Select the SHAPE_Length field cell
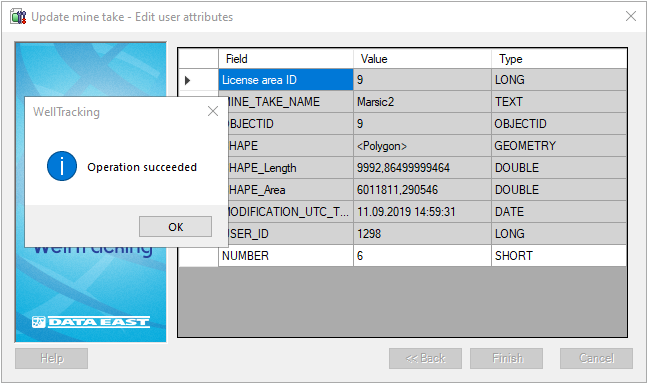This screenshot has width=648, height=385. click(291, 168)
